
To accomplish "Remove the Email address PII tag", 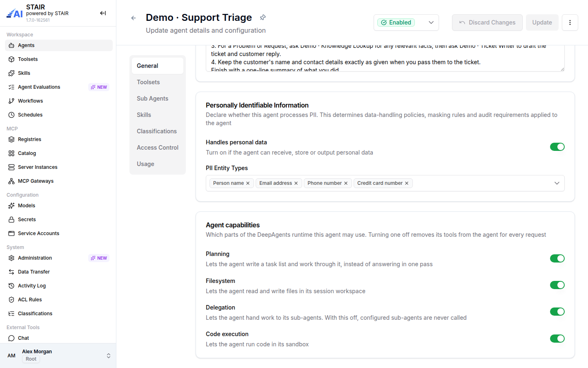I will [x=296, y=183].
